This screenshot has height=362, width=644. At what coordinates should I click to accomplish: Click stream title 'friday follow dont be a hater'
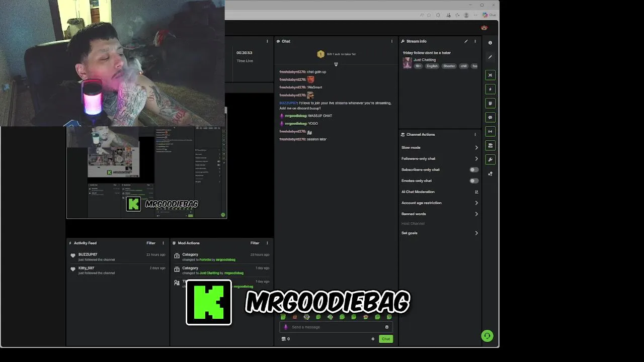tap(427, 52)
